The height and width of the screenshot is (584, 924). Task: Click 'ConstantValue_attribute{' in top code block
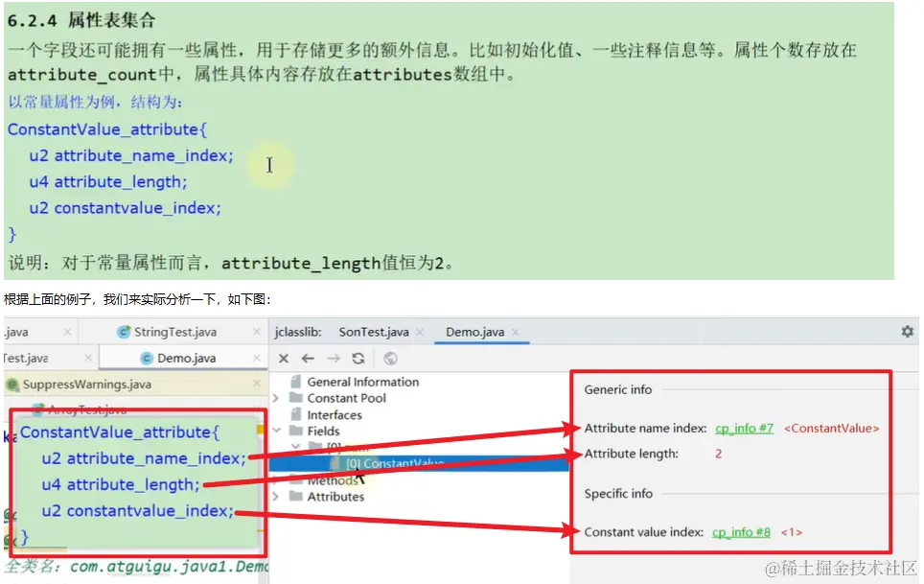[107, 129]
